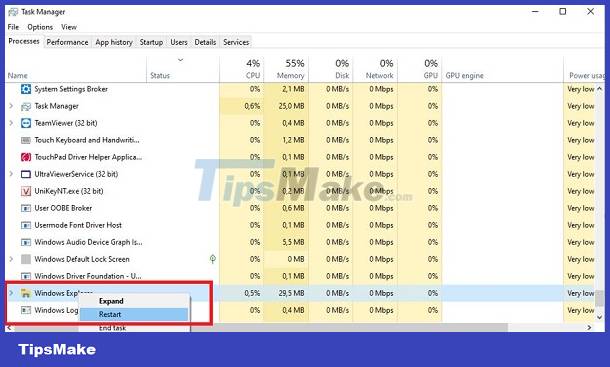
Task: Click the Windows Logon process icon
Action: click(26, 310)
